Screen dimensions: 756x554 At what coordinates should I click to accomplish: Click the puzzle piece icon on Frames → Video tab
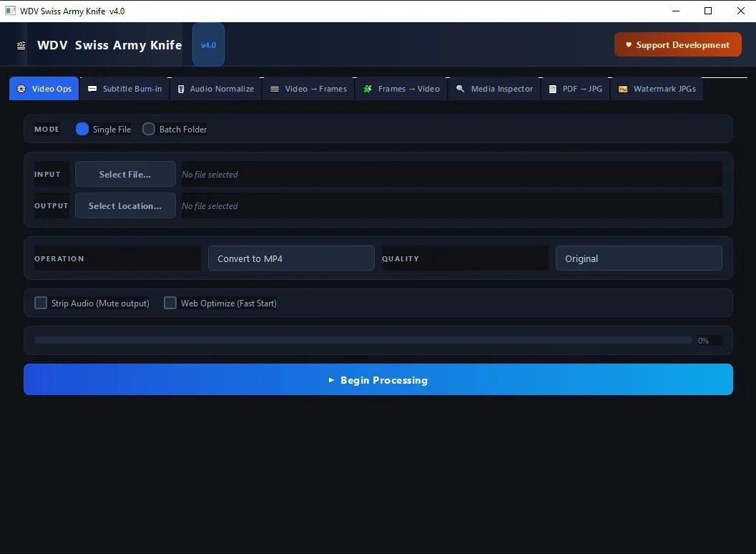click(x=368, y=89)
